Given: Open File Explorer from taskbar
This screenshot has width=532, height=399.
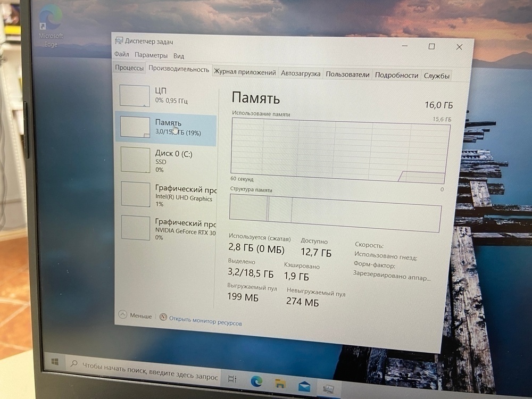Looking at the screenshot, I should (x=280, y=384).
